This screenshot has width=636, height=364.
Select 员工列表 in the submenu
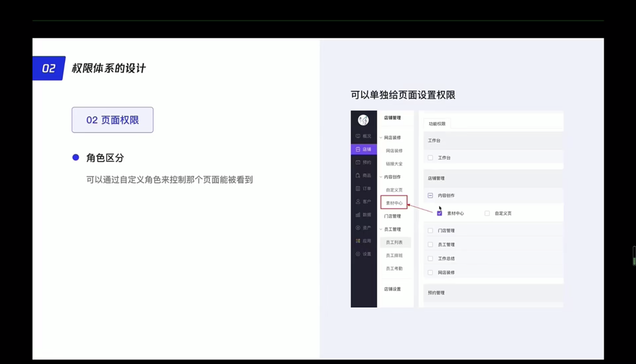pyautogui.click(x=395, y=242)
